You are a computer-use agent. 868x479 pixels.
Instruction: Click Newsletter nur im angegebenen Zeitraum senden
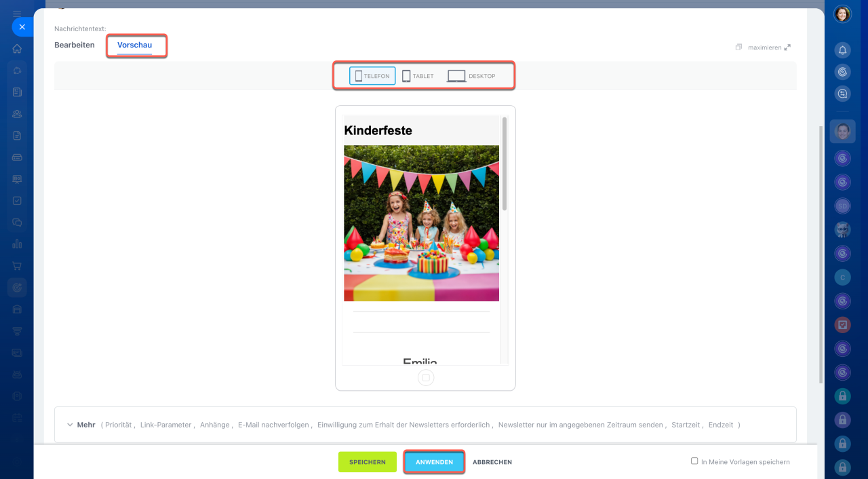(x=580, y=425)
